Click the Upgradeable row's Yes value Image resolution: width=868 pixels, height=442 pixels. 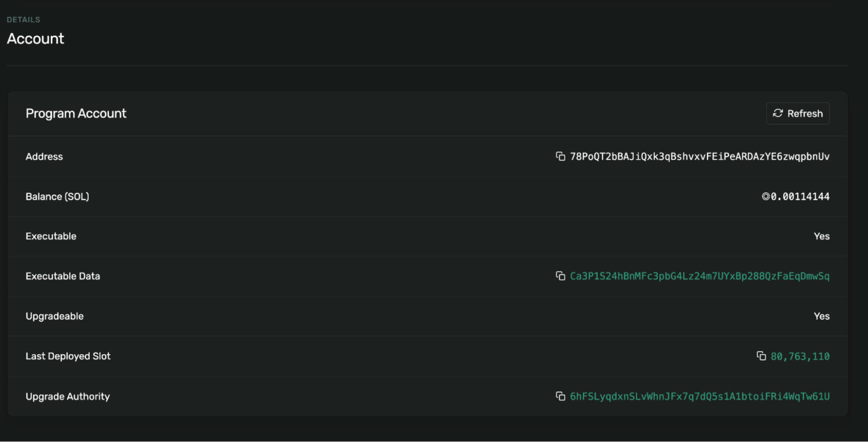click(821, 316)
